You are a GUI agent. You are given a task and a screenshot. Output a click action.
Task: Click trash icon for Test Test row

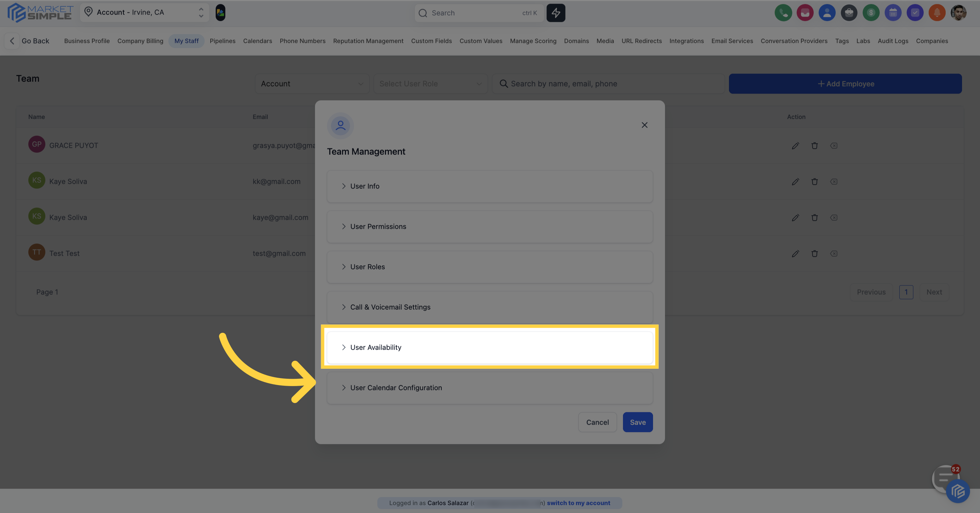click(x=814, y=254)
